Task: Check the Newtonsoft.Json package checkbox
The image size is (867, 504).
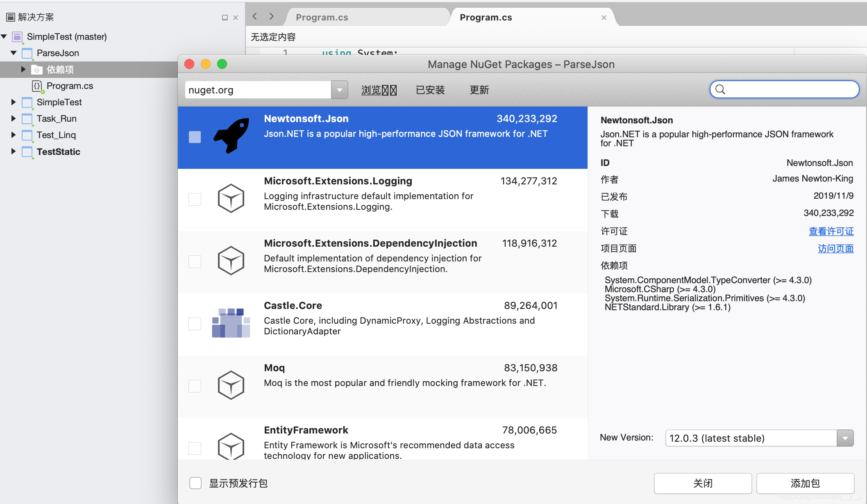Action: (195, 137)
